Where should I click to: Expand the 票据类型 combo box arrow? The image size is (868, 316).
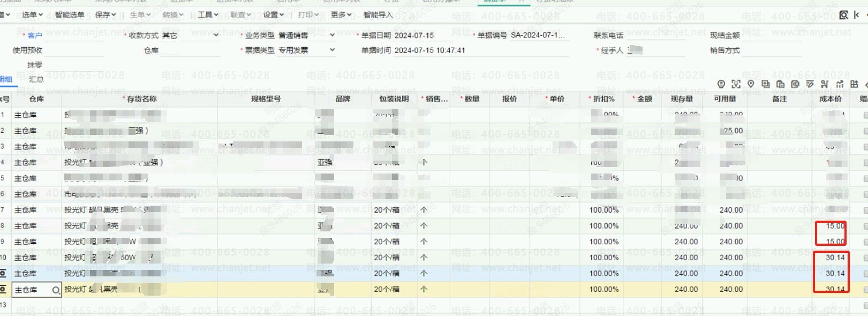(332, 50)
